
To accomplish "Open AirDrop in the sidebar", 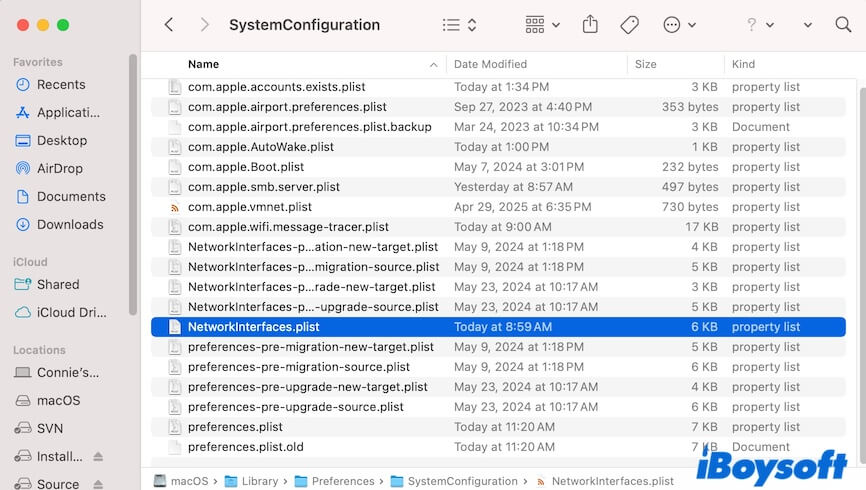I will coord(59,168).
